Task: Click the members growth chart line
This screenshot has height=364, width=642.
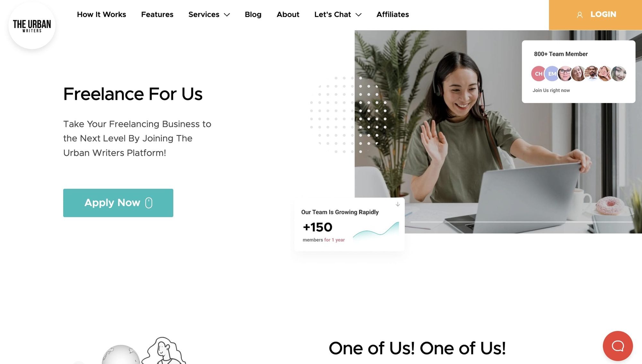Action: 376,230
